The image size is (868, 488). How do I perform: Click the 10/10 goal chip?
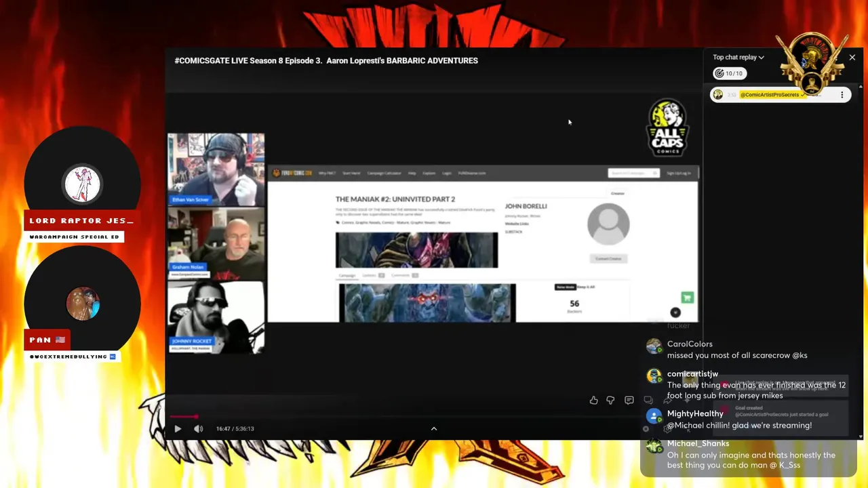[729, 73]
